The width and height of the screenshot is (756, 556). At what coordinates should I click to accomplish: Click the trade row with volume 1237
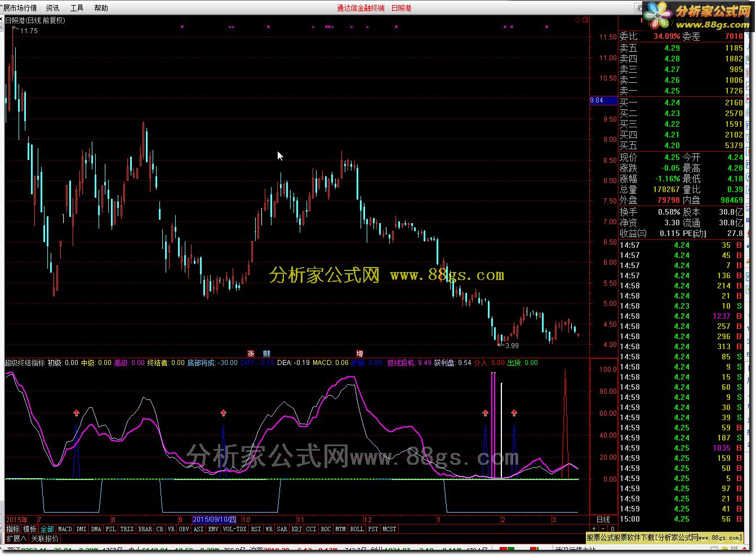[681, 316]
